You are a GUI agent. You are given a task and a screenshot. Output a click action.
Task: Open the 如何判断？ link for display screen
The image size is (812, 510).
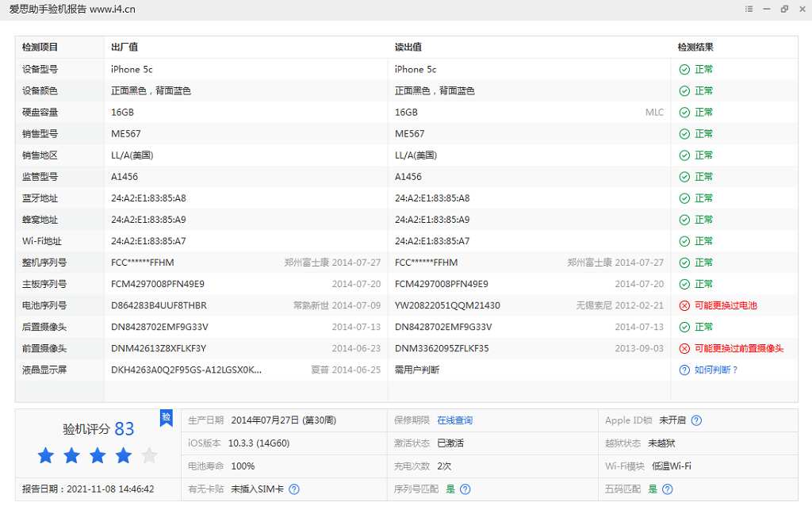(x=716, y=370)
